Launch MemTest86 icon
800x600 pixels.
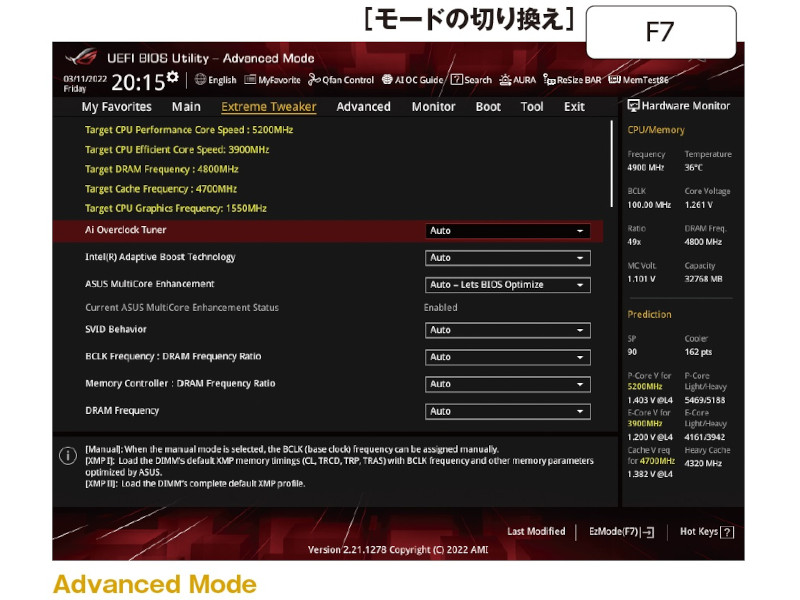[x=615, y=80]
